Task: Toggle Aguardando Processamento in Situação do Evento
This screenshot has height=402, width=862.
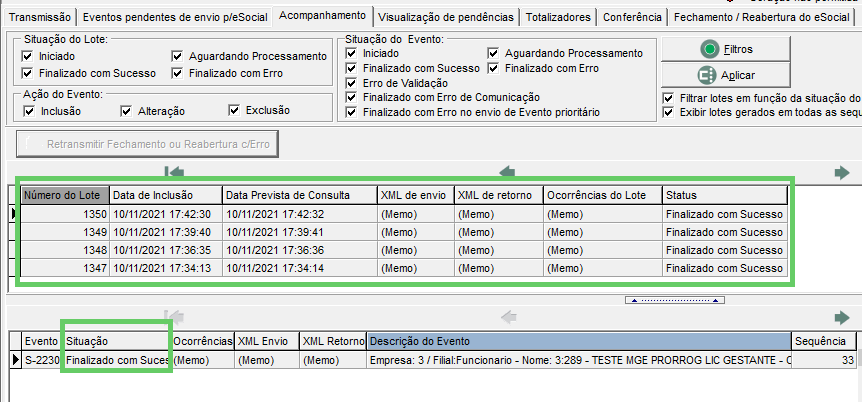Action: 493,53
